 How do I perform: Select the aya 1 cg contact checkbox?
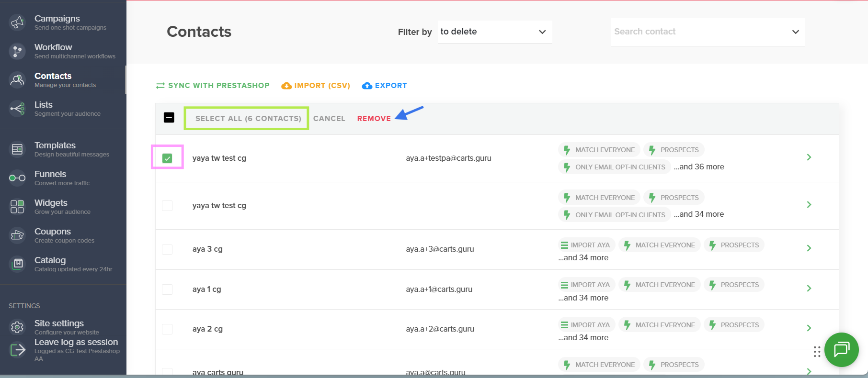(167, 289)
